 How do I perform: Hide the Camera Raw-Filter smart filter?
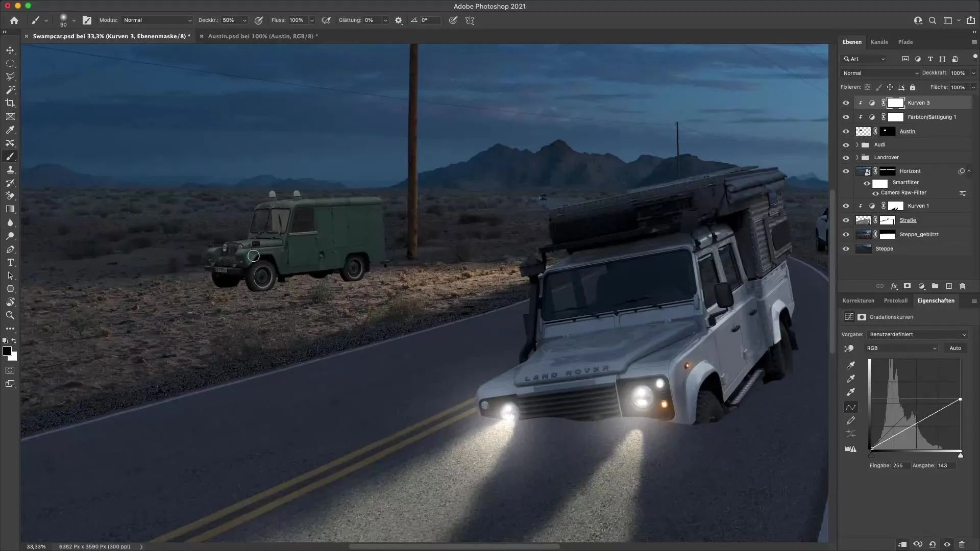click(x=876, y=193)
